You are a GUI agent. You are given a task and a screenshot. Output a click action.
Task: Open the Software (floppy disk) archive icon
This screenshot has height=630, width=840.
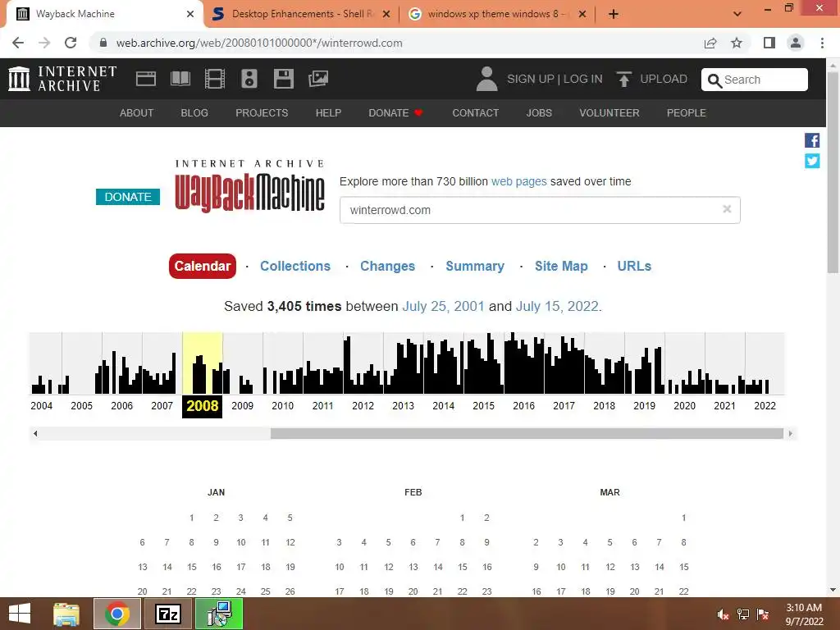point(283,79)
